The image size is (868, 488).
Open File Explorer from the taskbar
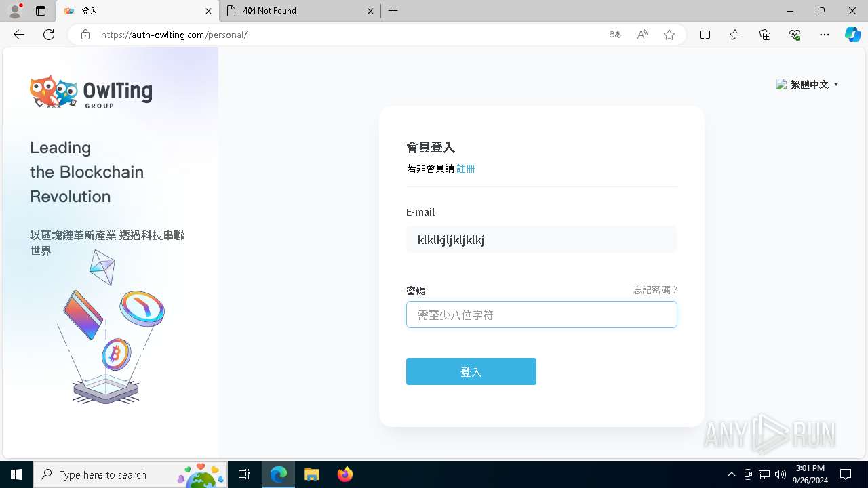[x=311, y=474]
